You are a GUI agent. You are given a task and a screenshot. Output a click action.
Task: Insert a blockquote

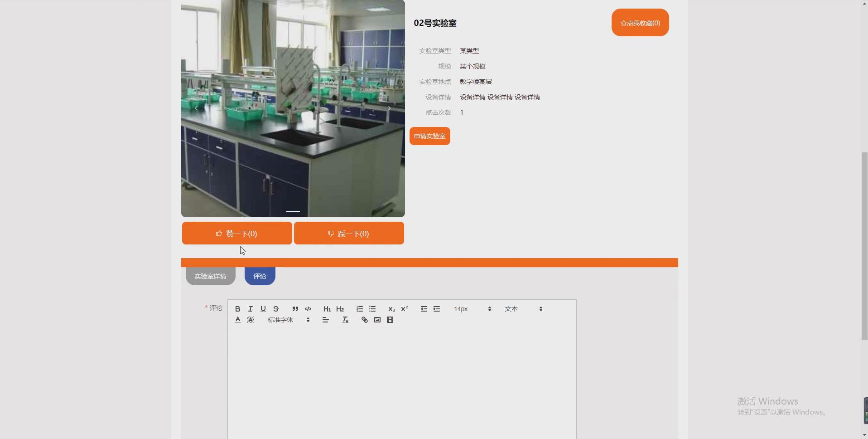point(294,309)
